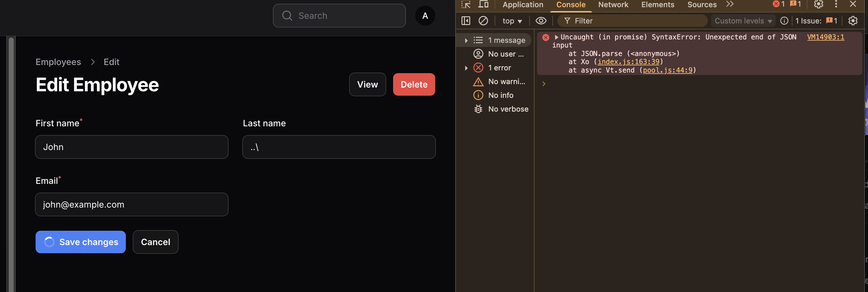Focus the First name field containing John

(132, 147)
